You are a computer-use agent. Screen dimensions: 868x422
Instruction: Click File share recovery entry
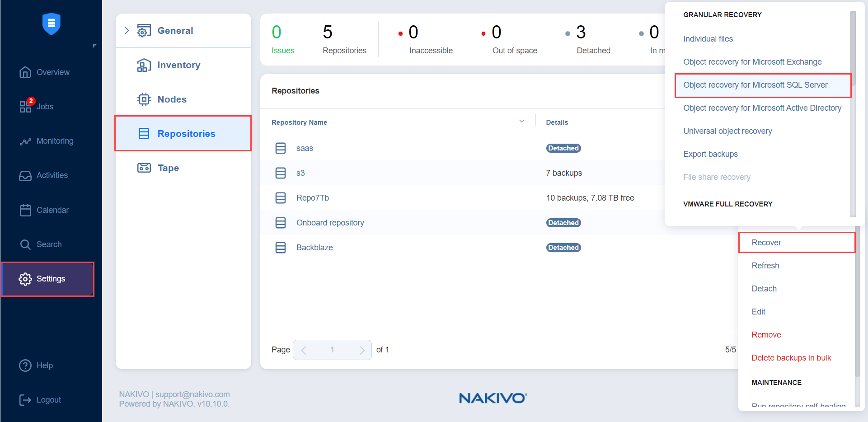(x=716, y=177)
